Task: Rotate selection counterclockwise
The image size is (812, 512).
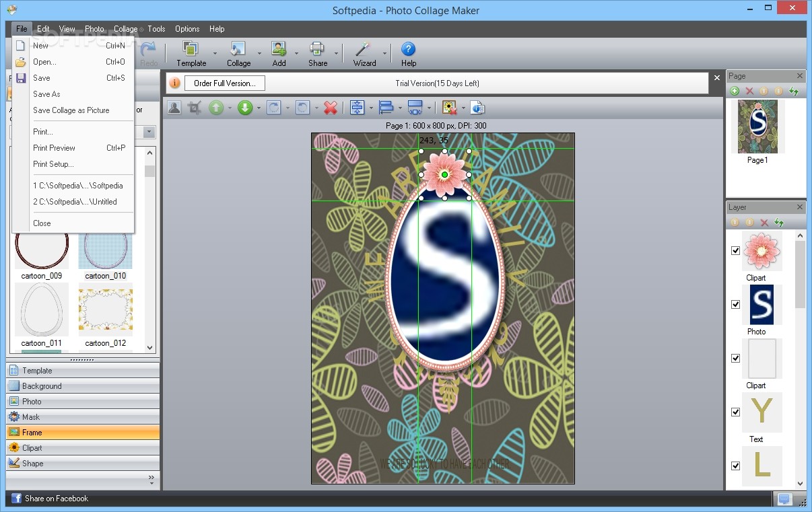Action: (303, 108)
